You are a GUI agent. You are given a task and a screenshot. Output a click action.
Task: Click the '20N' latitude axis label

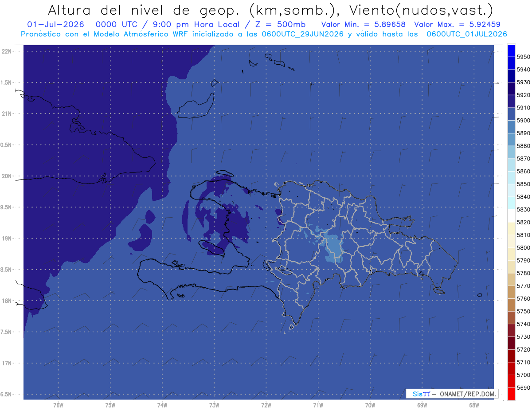pos(6,176)
